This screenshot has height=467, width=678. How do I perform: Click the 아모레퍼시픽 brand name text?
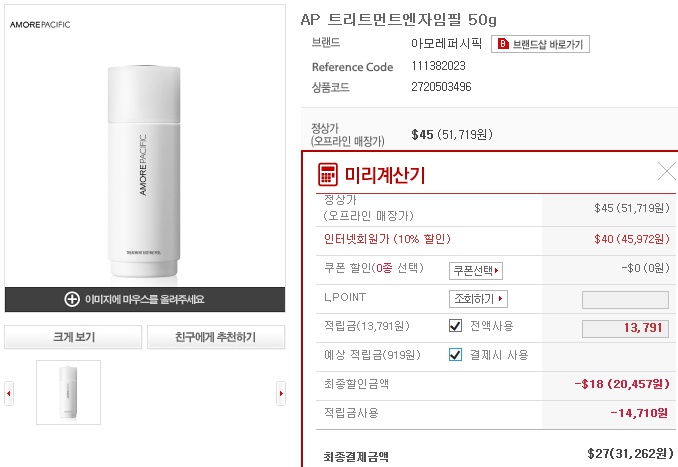(x=446, y=44)
